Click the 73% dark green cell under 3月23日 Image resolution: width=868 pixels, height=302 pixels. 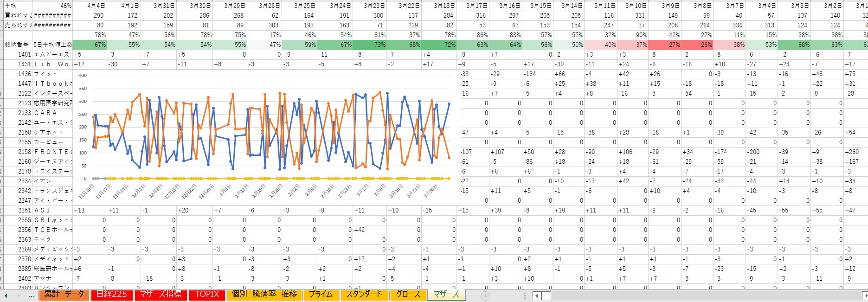pyautogui.click(x=369, y=45)
